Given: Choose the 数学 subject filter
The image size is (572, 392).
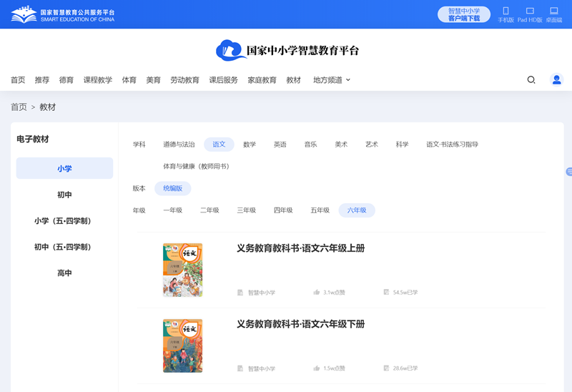Looking at the screenshot, I should click(x=250, y=144).
